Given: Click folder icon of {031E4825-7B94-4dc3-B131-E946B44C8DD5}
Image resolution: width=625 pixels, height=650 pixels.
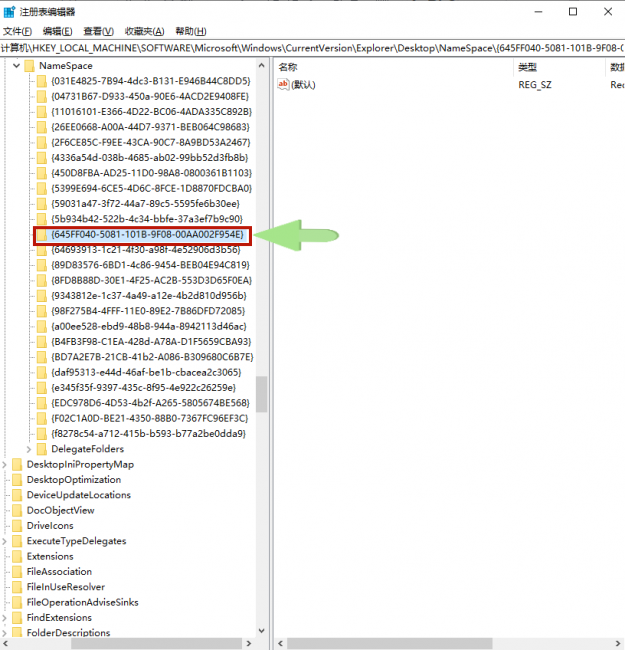Looking at the screenshot, I should 41,81.
